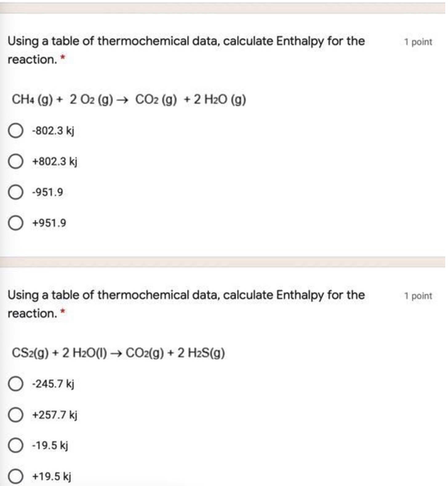Click the red required asterisk on second question

(63, 312)
